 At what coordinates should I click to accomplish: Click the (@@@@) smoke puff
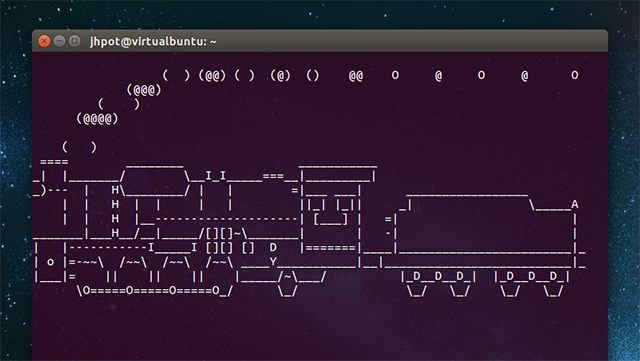[97, 119]
